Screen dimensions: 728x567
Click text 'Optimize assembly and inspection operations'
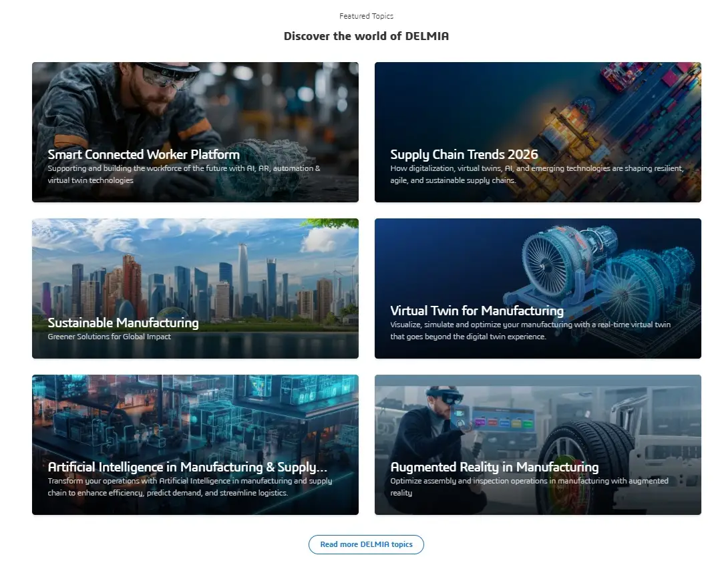(x=468, y=481)
